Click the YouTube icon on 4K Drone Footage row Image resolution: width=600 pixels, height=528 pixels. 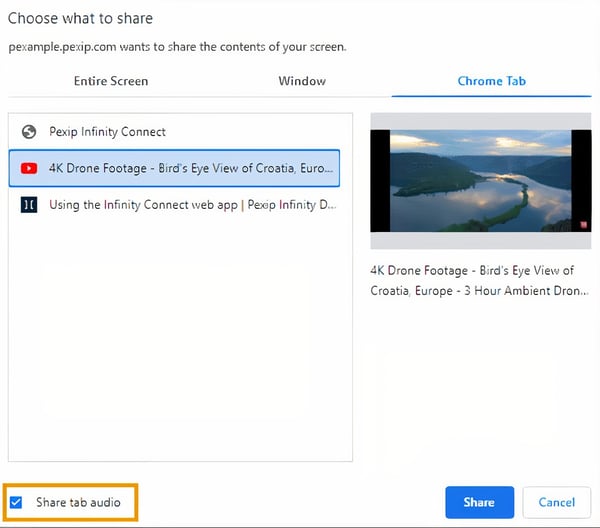[x=29, y=168]
